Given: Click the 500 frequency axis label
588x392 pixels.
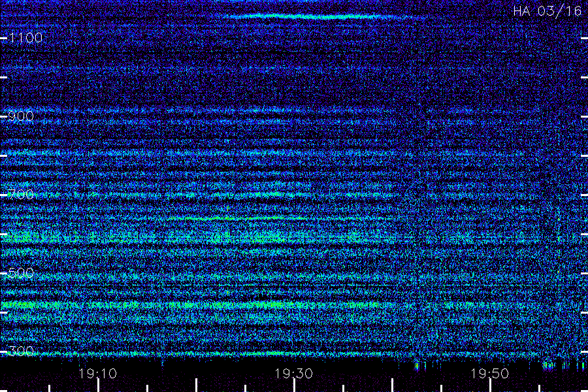Looking at the screenshot, I should pyautogui.click(x=21, y=273).
